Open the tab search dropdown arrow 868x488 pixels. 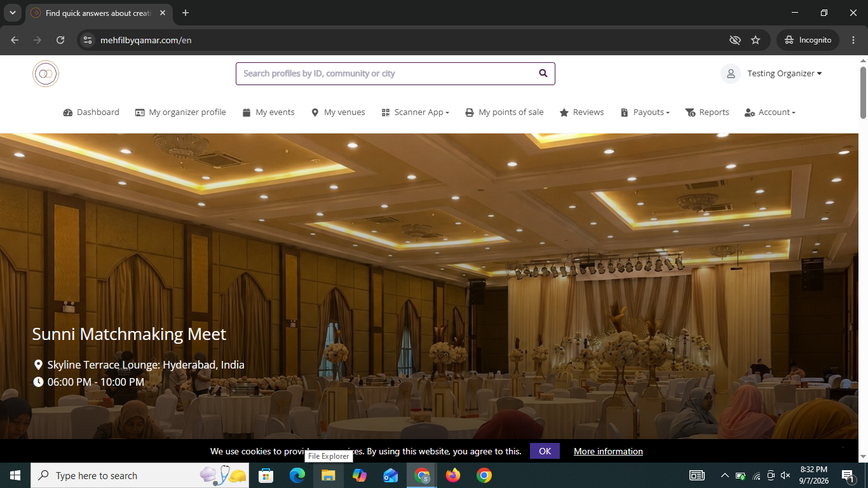pyautogui.click(x=12, y=13)
